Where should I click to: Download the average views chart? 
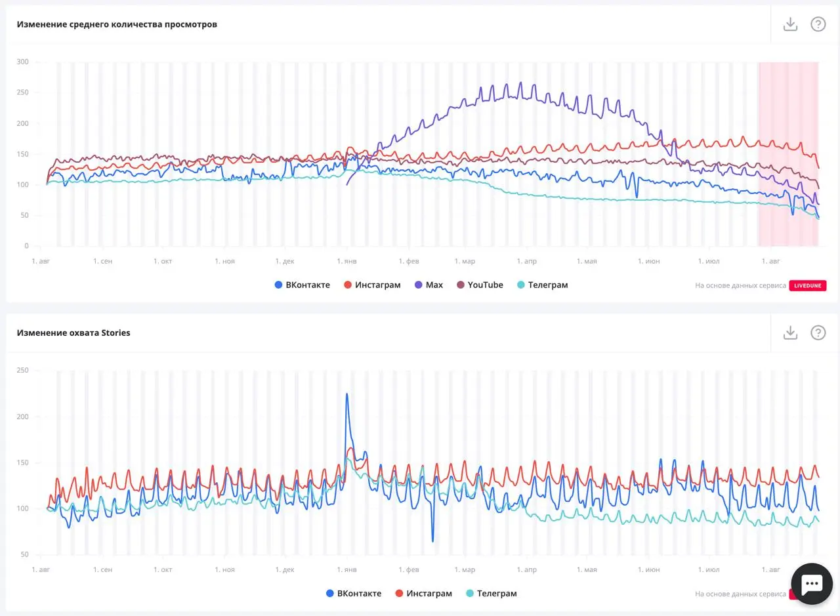click(790, 24)
